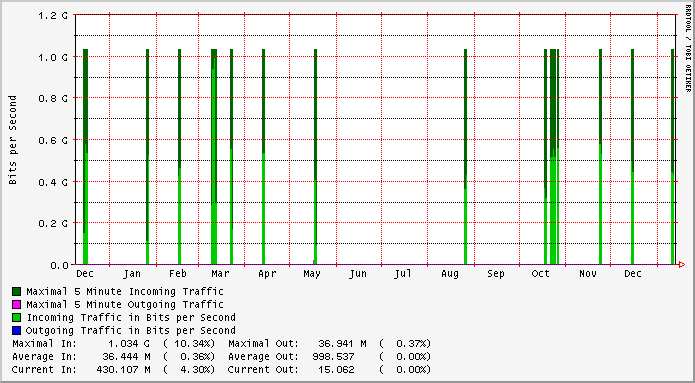695x383 pixels.
Task: Click the blue Outgoing Traffic swatch
Action: coord(16,330)
